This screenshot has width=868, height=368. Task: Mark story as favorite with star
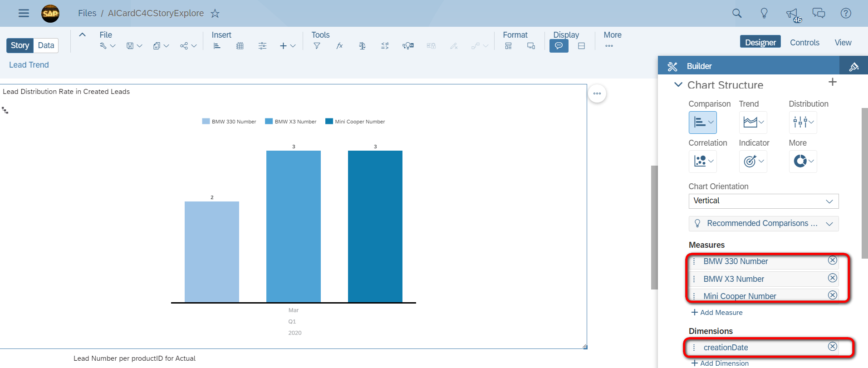215,14
